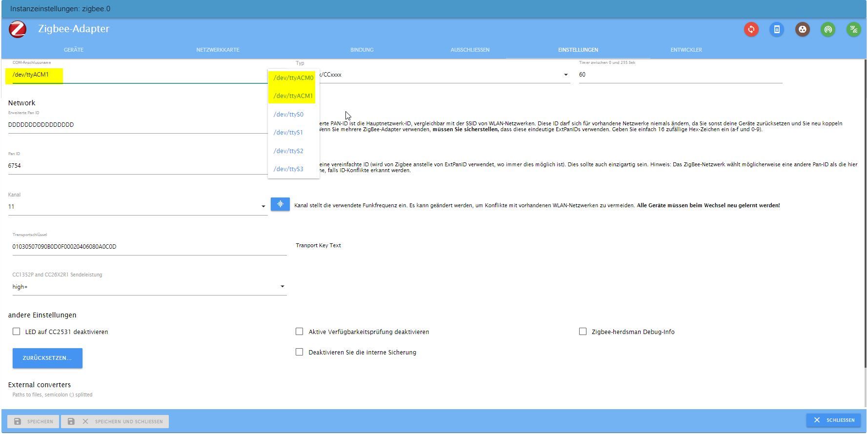Pick /dev/ttyS1 in the dropdown list
The image size is (868, 434).
293,132
